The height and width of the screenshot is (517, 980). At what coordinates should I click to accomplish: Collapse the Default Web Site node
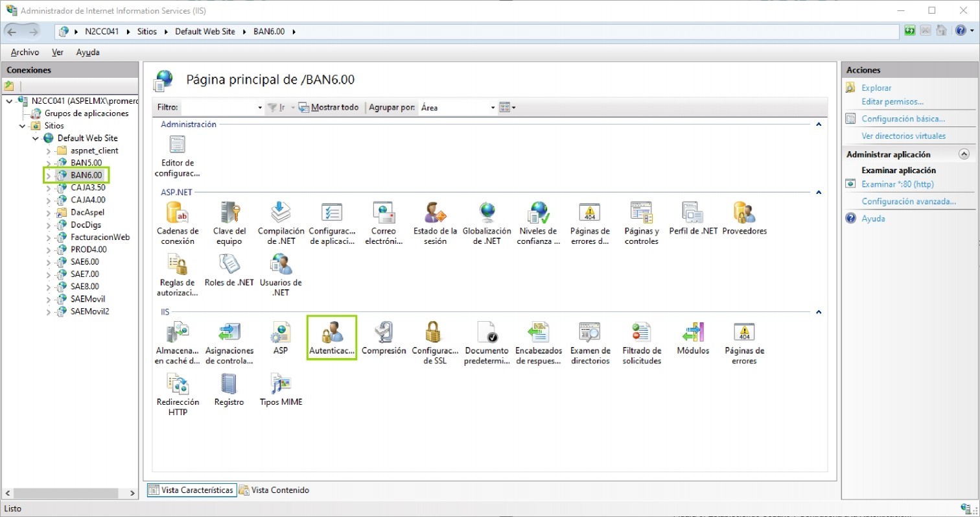pos(35,138)
